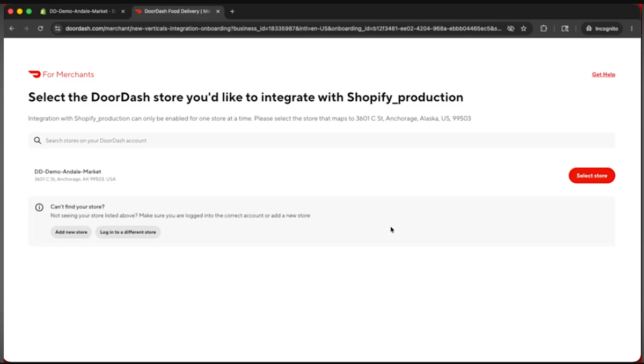Select the DD-Demo-Andale-Market store
The image size is (644, 364).
coord(591,175)
